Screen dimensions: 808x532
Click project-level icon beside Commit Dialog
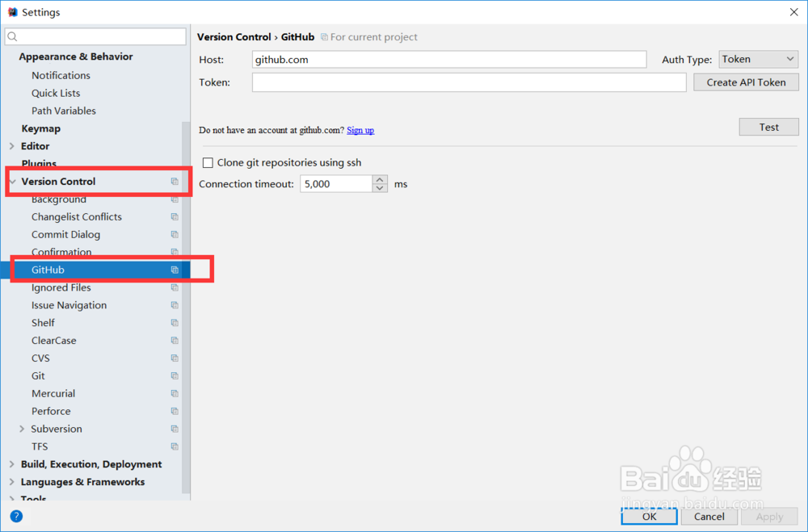(175, 234)
